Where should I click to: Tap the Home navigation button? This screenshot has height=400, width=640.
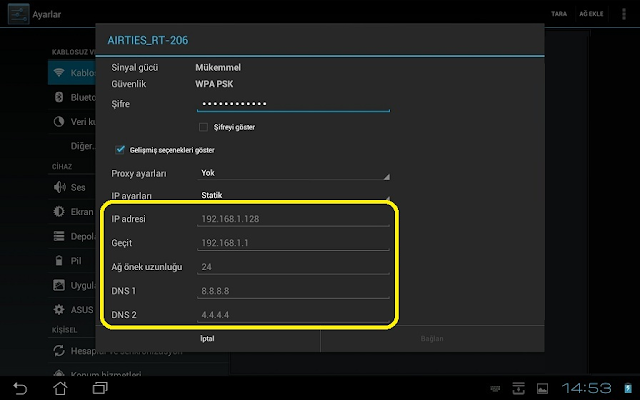60,388
